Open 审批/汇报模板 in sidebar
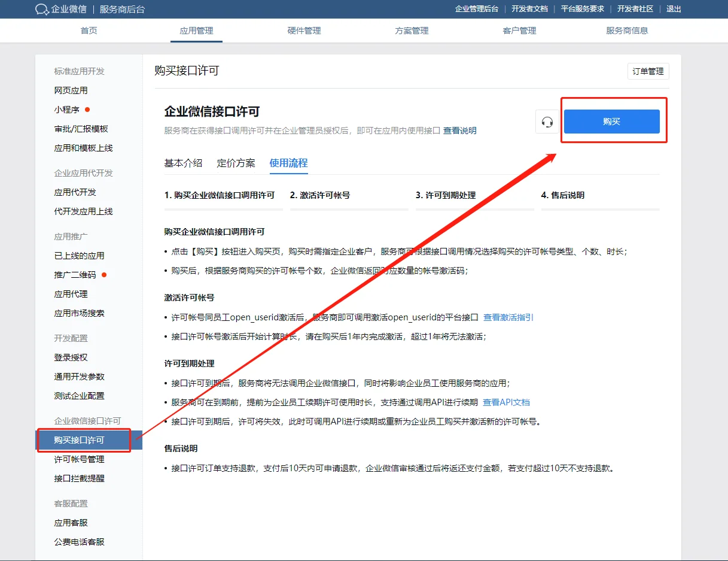The image size is (728, 561). click(81, 129)
